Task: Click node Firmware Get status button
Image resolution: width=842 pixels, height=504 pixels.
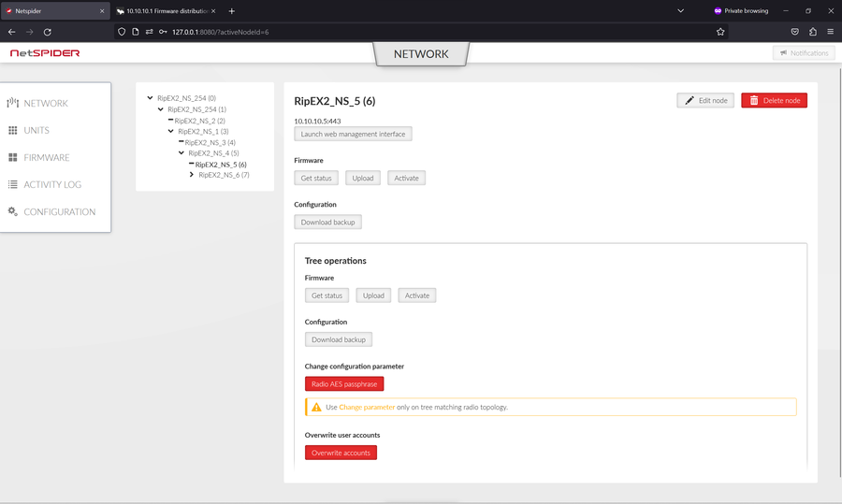Action: point(316,179)
